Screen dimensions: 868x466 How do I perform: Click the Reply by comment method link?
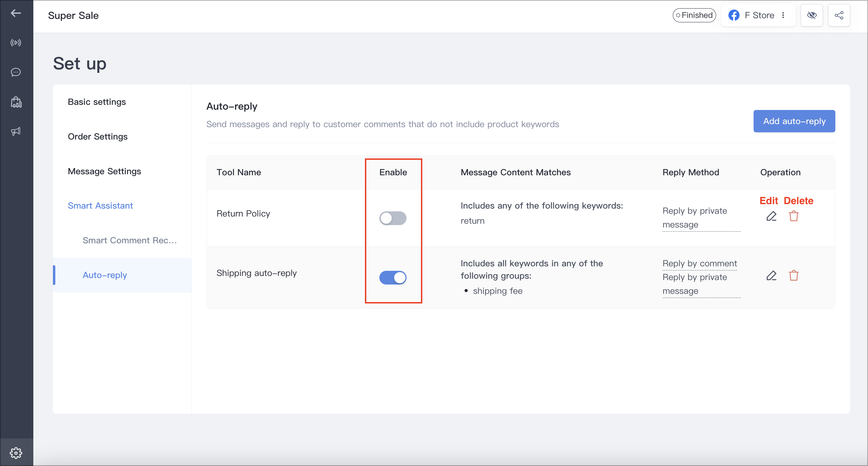[x=700, y=264]
